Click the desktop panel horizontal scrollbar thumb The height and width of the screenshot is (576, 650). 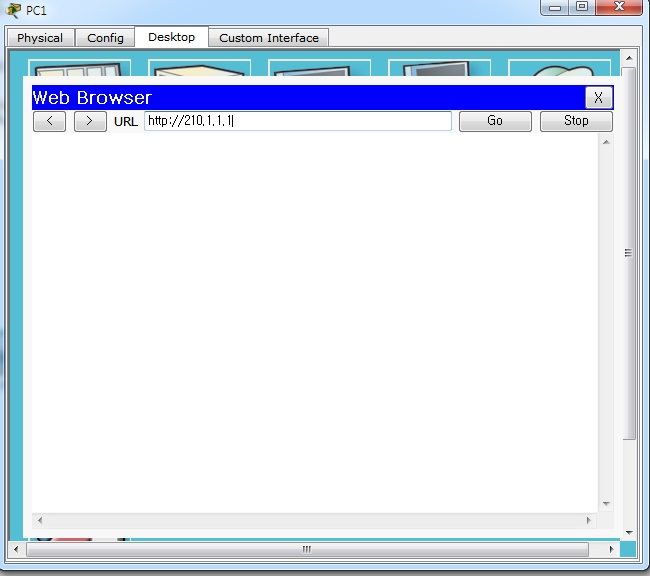point(307,549)
